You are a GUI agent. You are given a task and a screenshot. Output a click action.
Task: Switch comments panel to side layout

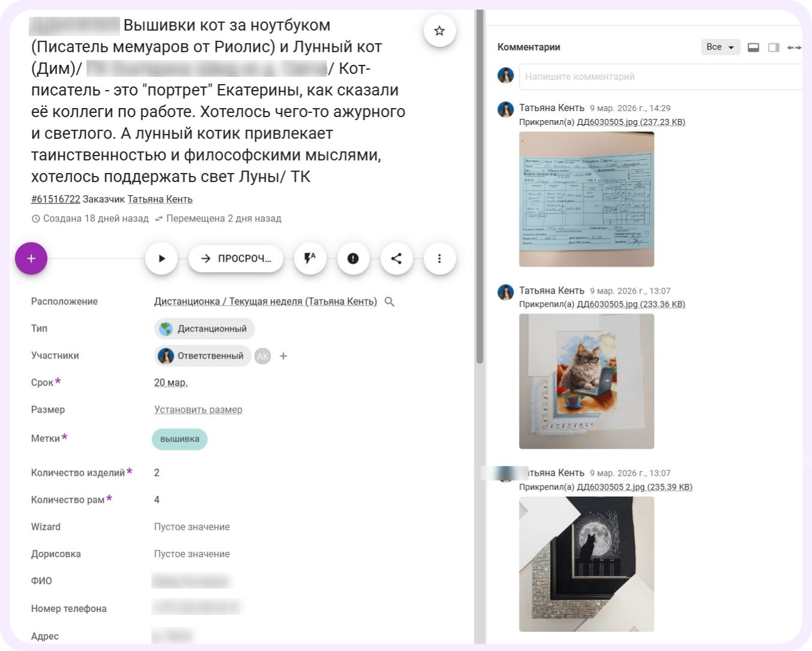pos(774,47)
